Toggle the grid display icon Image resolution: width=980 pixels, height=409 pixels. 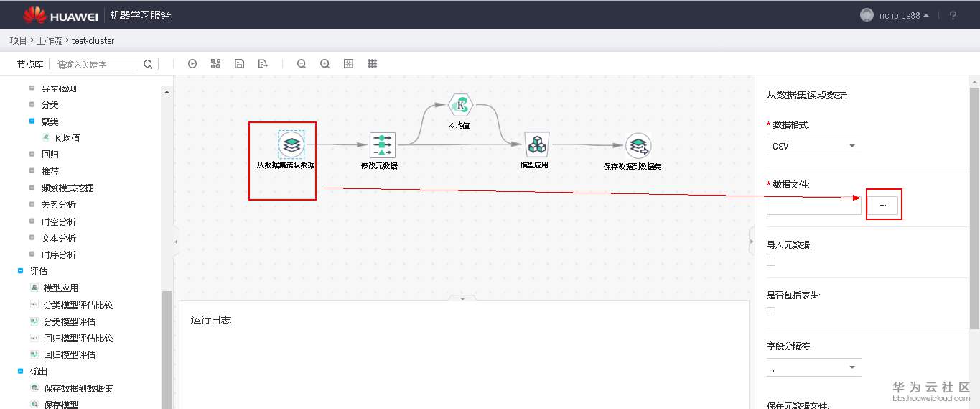click(373, 64)
